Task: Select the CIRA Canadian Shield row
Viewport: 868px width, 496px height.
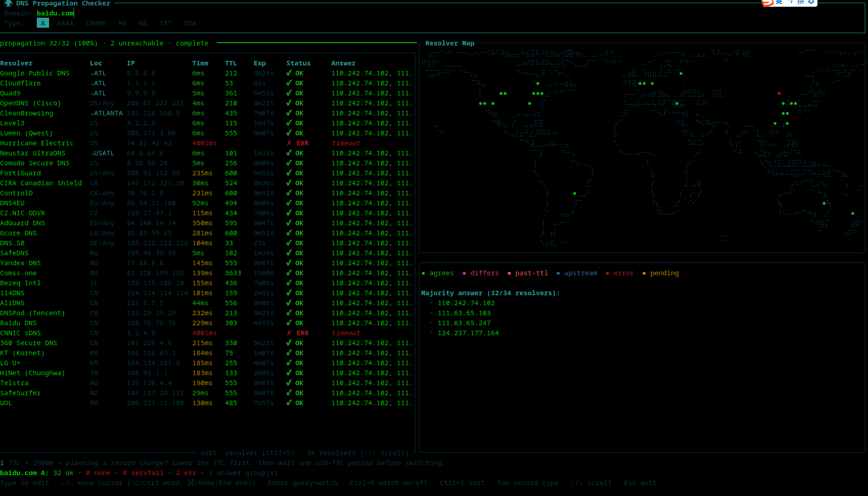Action: pos(206,183)
